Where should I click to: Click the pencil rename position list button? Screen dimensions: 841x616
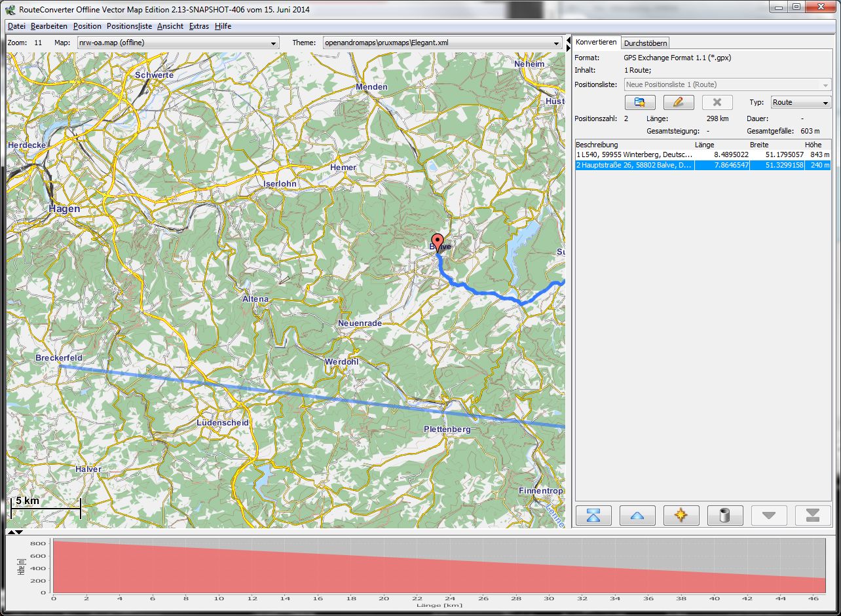[x=678, y=102]
